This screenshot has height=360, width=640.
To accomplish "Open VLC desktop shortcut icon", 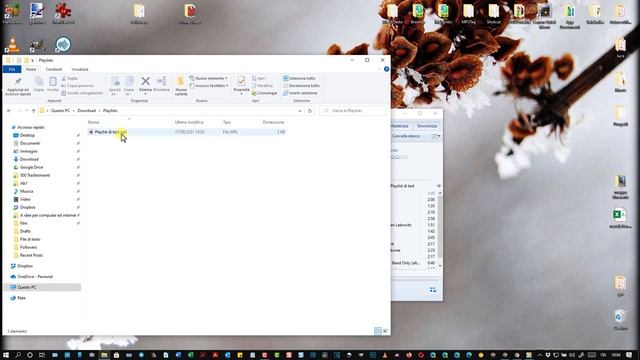I will (13, 45).
